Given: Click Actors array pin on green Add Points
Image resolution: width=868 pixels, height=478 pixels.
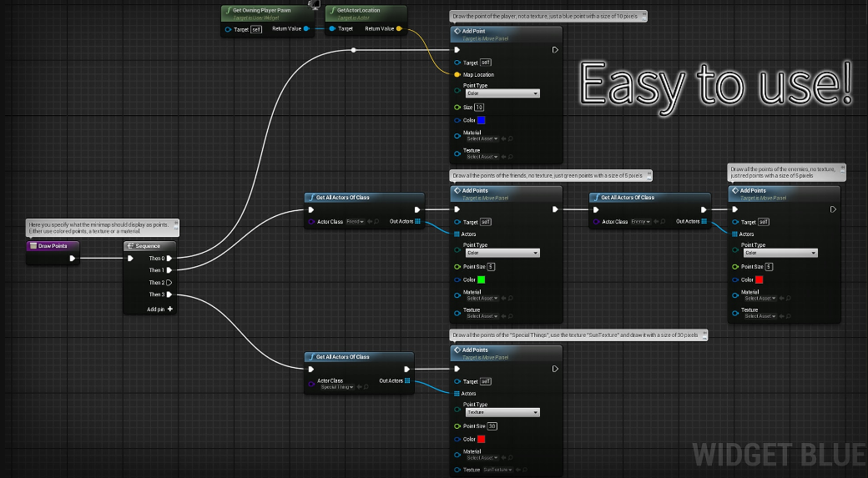Looking at the screenshot, I should pyautogui.click(x=457, y=234).
